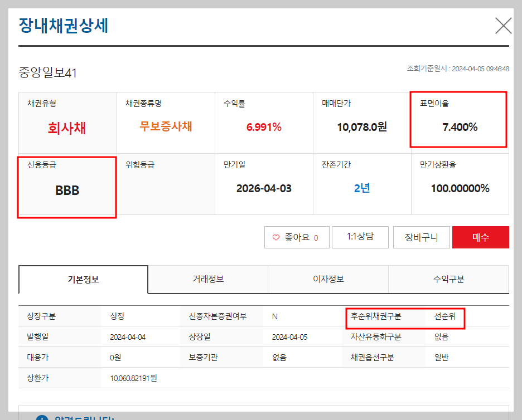Select the 이자정보 tab

point(328,279)
